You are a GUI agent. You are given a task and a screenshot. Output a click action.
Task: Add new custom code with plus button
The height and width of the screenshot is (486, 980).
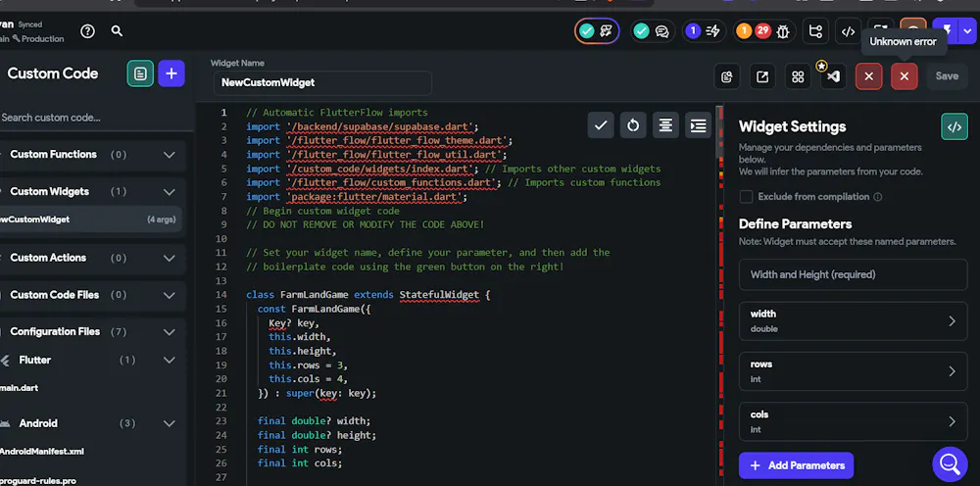click(171, 73)
